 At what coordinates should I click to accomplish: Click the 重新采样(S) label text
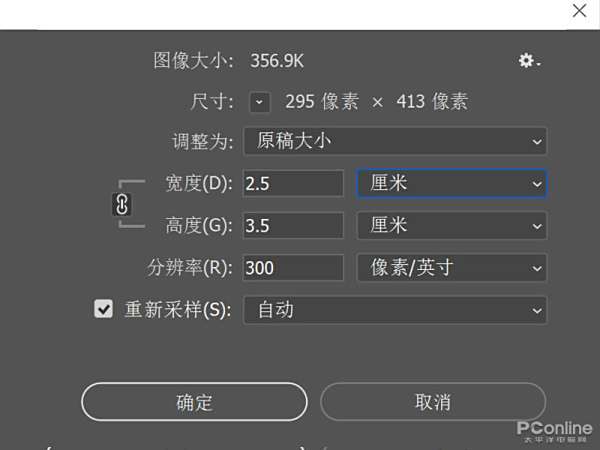pyautogui.click(x=177, y=309)
